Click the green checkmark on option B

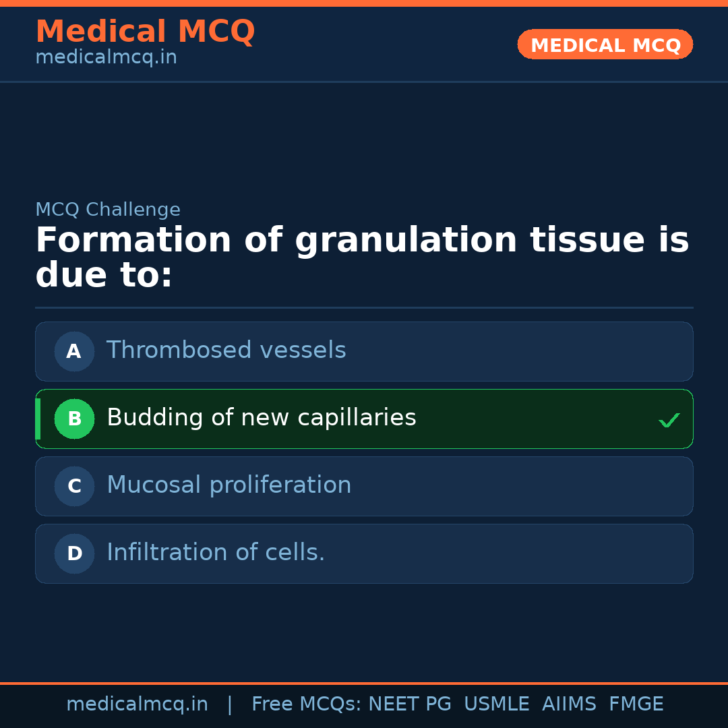(669, 421)
